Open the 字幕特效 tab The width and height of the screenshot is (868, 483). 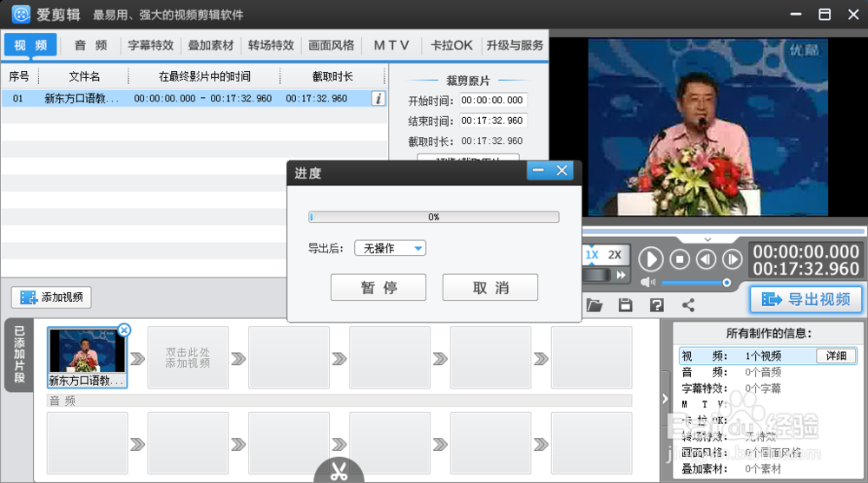(x=150, y=45)
